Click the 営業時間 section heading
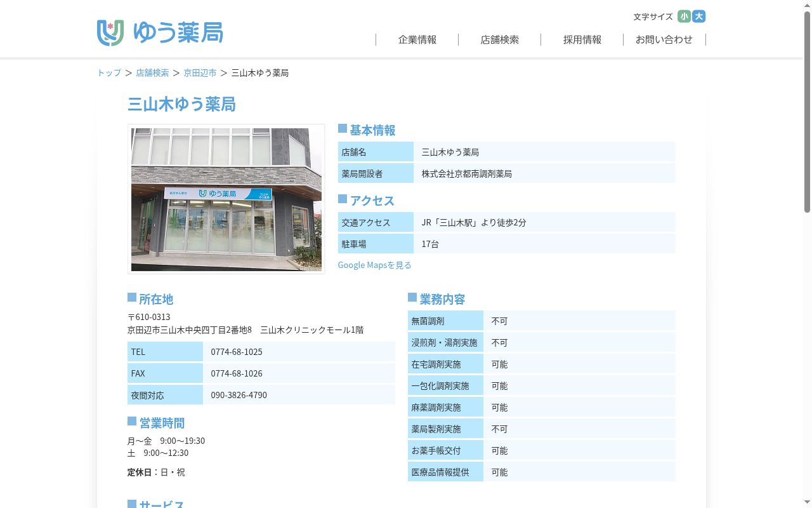Image resolution: width=812 pixels, height=508 pixels. [162, 423]
